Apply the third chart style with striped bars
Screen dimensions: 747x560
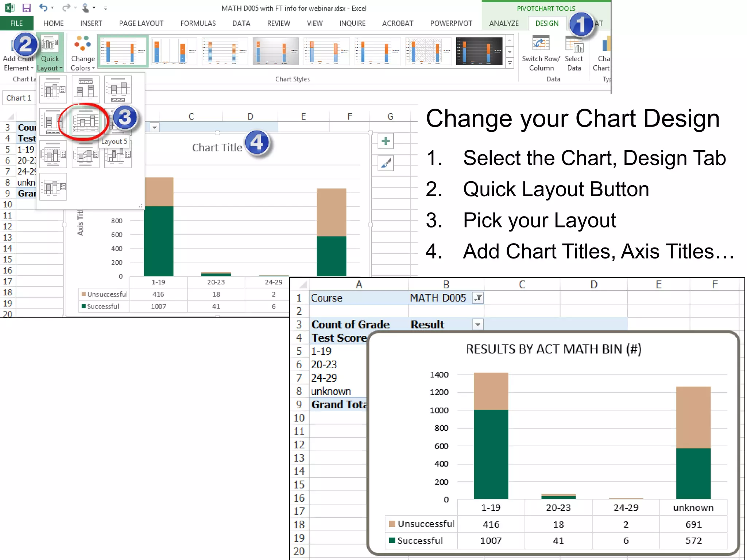coord(225,51)
